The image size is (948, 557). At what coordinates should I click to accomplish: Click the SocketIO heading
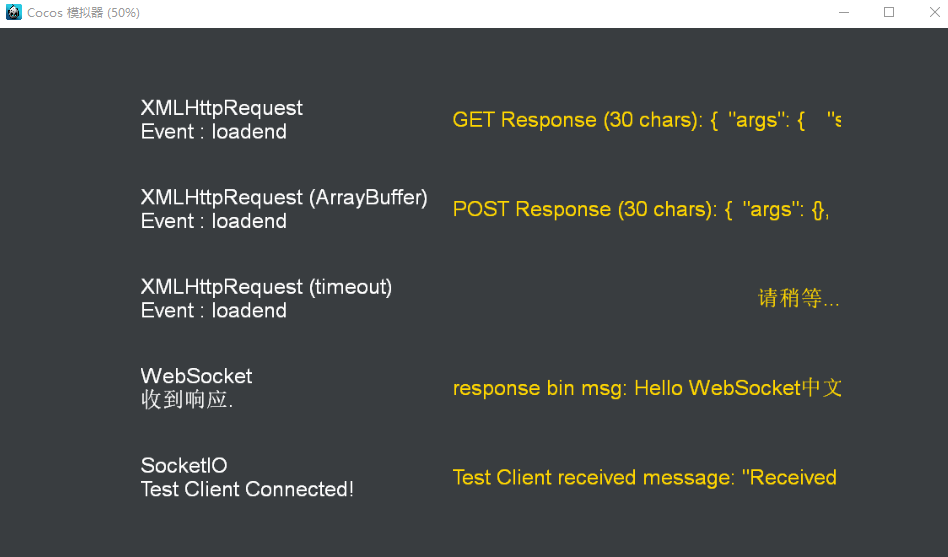click(184, 465)
